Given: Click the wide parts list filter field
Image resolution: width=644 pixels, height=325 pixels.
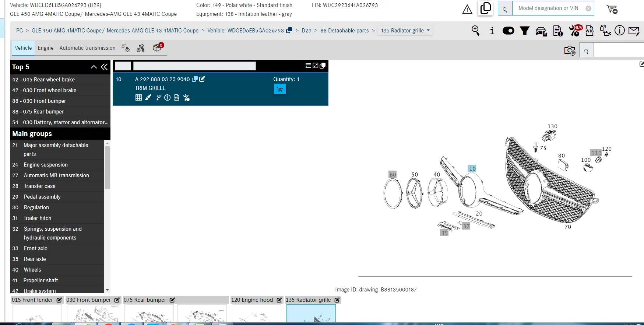Looking at the screenshot, I should click(194, 66).
